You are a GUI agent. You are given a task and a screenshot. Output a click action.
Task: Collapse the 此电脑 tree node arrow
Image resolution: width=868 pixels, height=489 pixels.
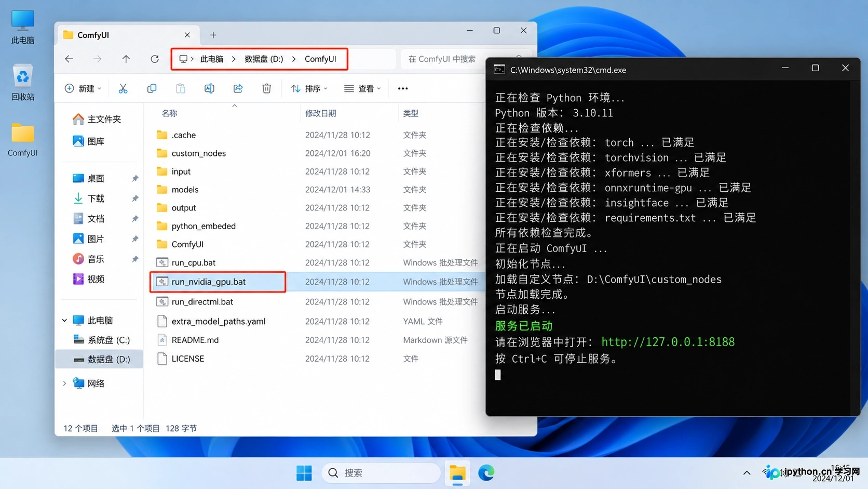coord(64,321)
